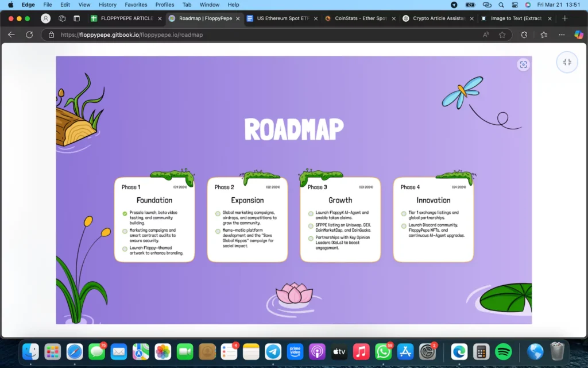This screenshot has height=368, width=588.
Task: Open the profile avatar icon in Edge
Action: 45,18
